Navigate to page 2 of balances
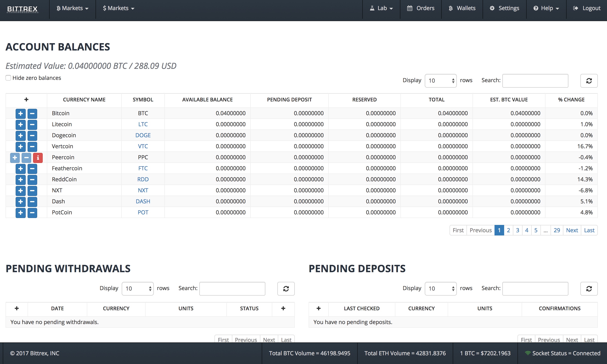The image size is (607, 364). [x=508, y=230]
